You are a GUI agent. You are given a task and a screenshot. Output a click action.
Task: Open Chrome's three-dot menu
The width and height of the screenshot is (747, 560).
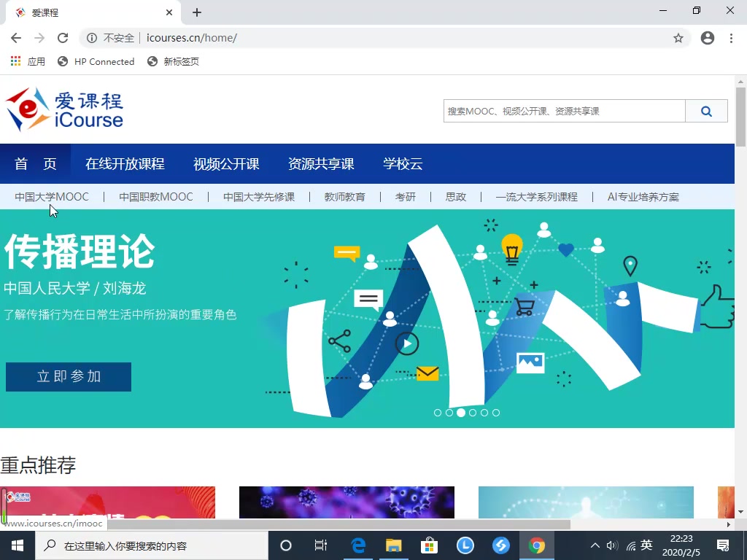[x=732, y=38]
